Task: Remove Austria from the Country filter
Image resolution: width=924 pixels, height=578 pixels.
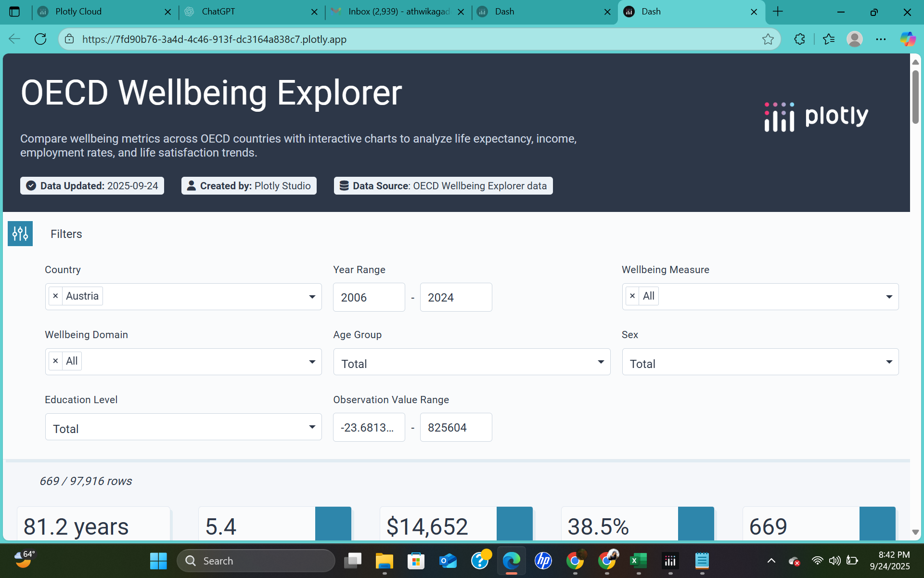Action: (x=55, y=296)
